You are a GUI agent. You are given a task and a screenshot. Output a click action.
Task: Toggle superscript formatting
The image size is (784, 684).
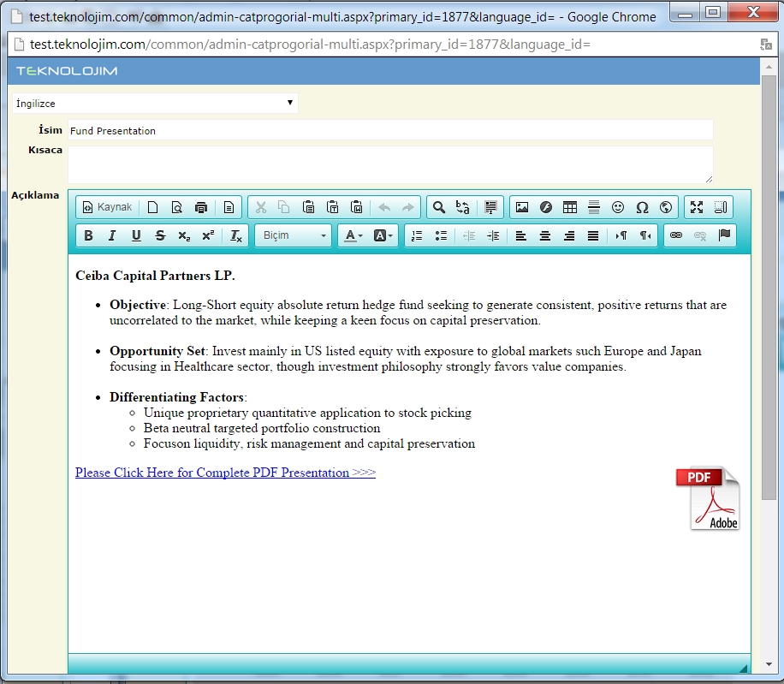208,235
